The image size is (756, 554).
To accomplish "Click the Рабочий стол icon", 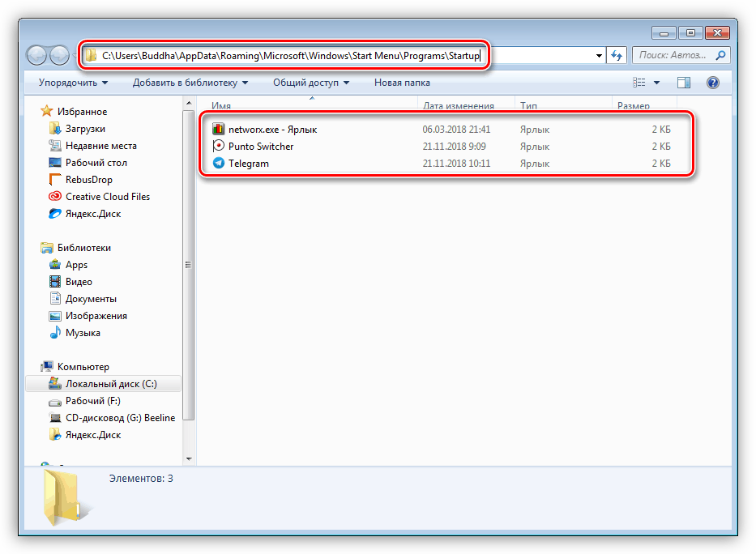I will (55, 162).
